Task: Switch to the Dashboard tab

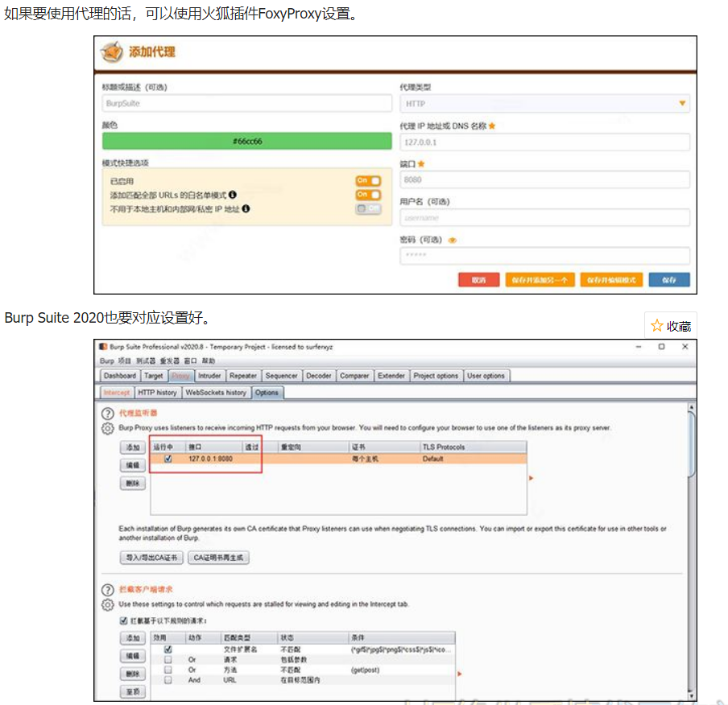Action: pos(120,376)
